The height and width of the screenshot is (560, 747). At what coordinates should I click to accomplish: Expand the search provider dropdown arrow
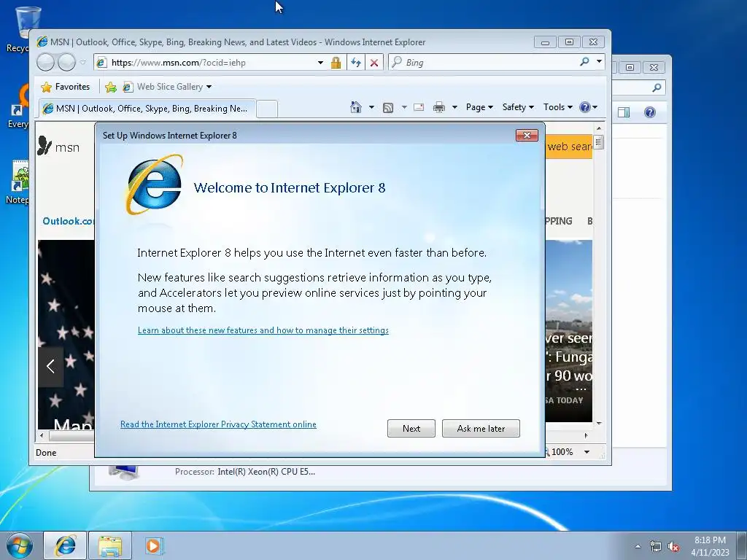point(599,62)
